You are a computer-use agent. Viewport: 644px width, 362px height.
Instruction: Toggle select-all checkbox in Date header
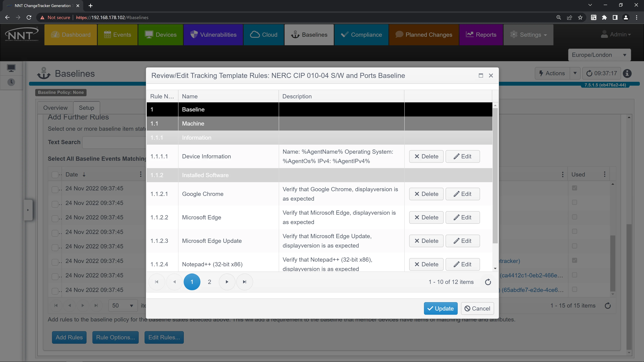pyautogui.click(x=55, y=175)
